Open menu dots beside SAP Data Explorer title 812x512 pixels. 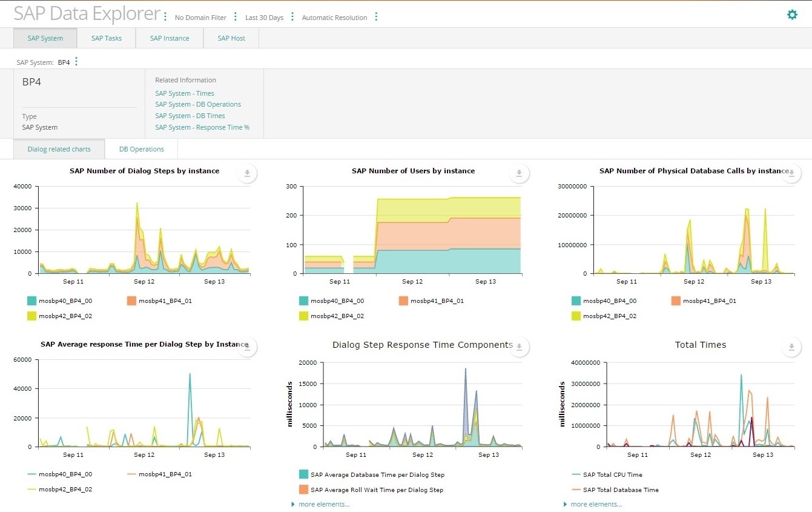165,16
